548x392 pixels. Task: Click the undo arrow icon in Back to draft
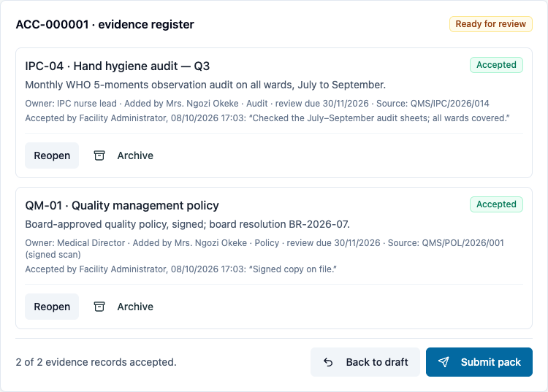328,362
